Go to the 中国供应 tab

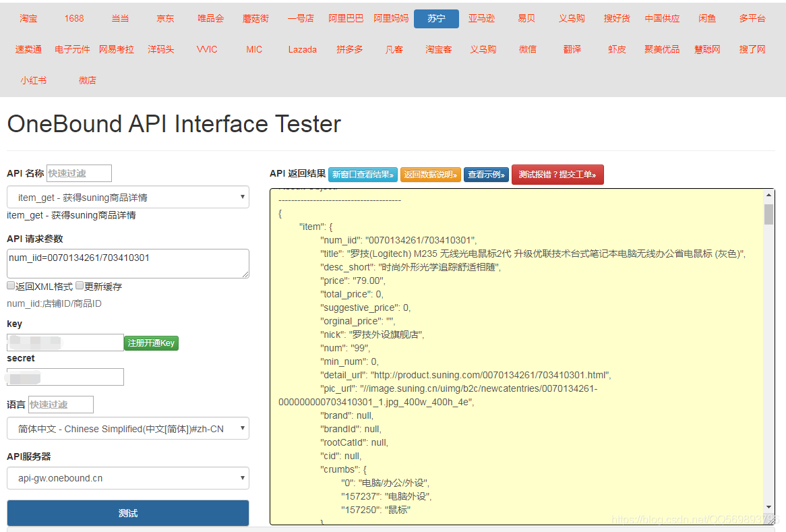[662, 19]
